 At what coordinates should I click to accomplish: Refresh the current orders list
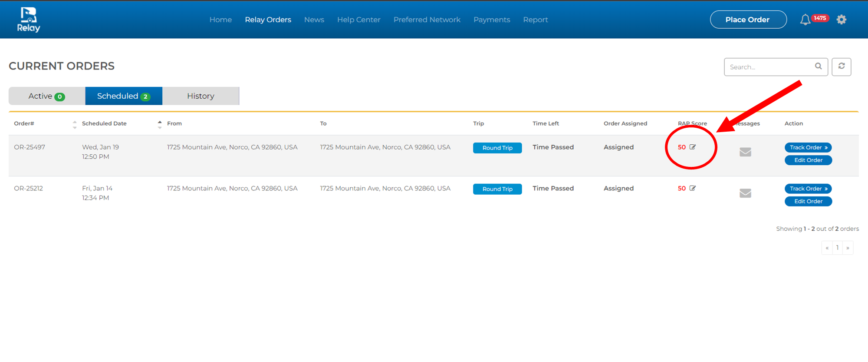[841, 66]
